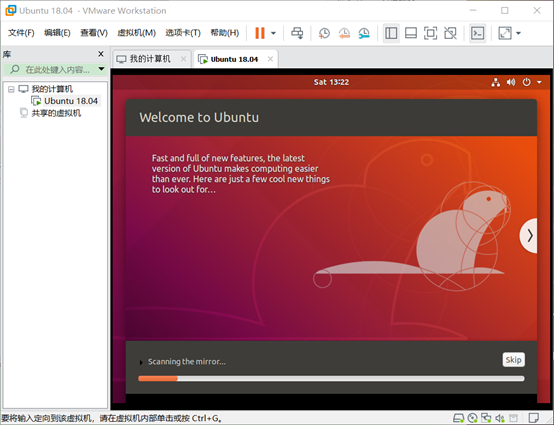This screenshot has width=554, height=425.
Task: Click the CD/DVD device status icon
Action: tap(472, 419)
